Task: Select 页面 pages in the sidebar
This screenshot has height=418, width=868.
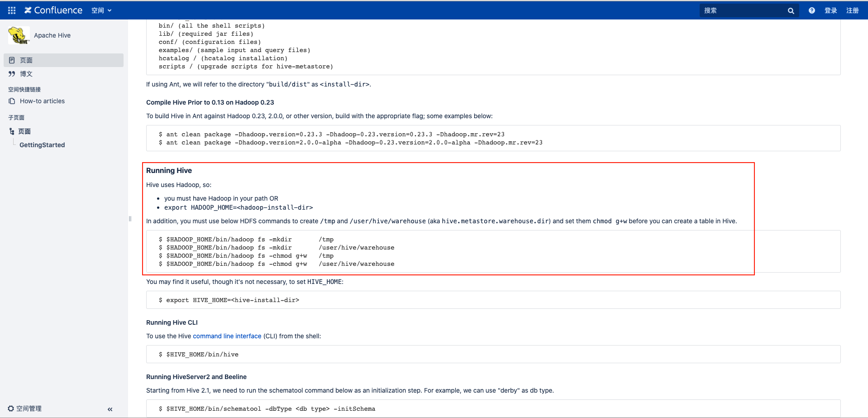Action: point(63,60)
